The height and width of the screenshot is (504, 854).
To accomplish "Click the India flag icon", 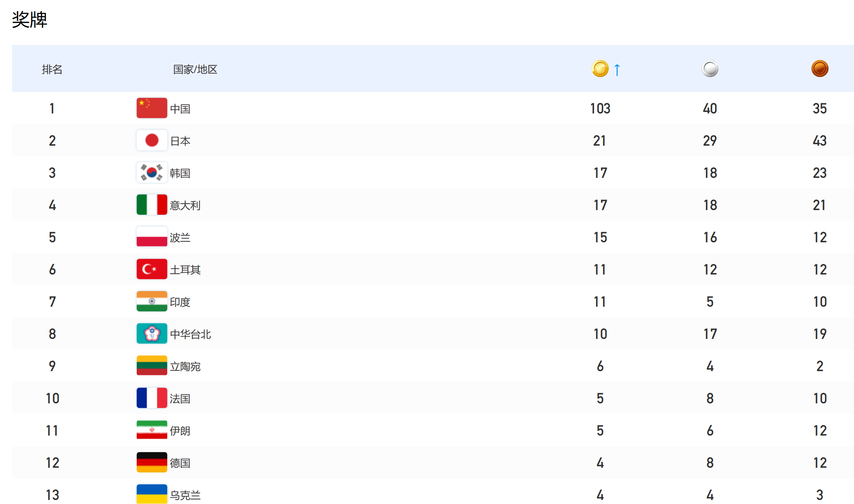I will 152,301.
